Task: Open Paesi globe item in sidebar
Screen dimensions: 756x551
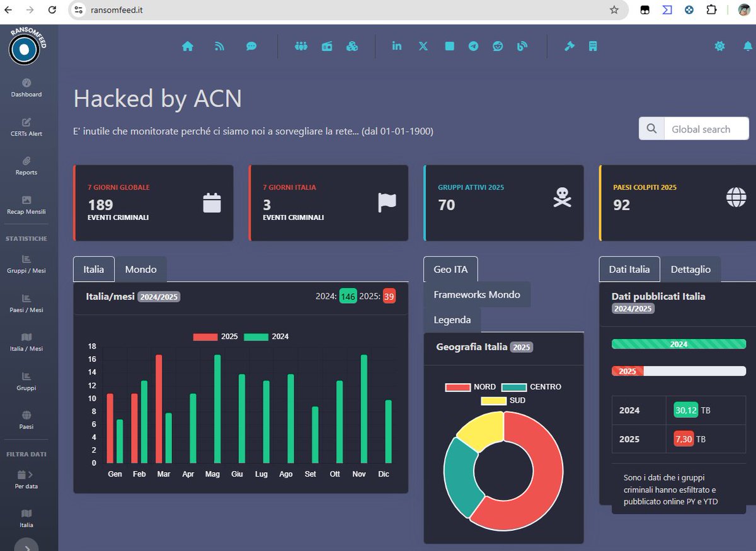Action: (26, 420)
